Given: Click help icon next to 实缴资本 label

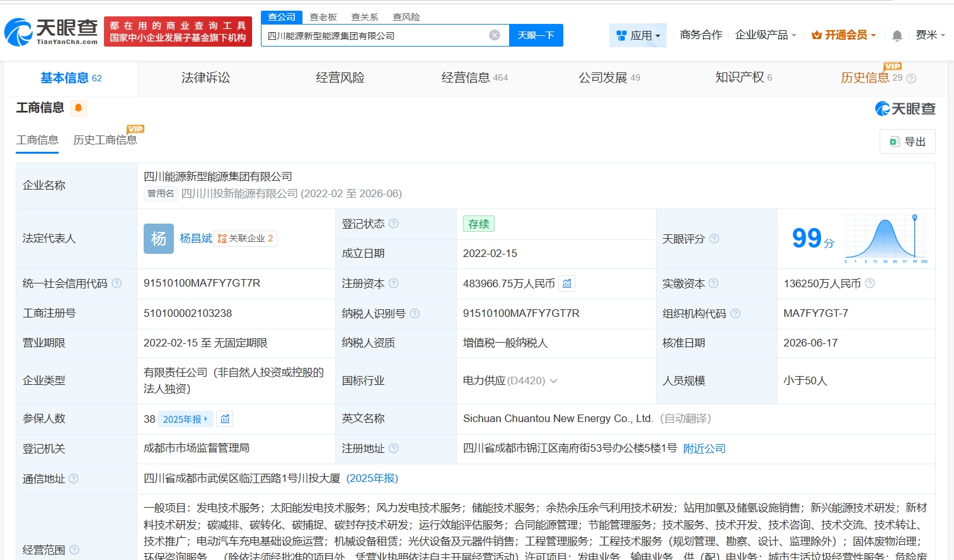Looking at the screenshot, I should coord(714,283).
